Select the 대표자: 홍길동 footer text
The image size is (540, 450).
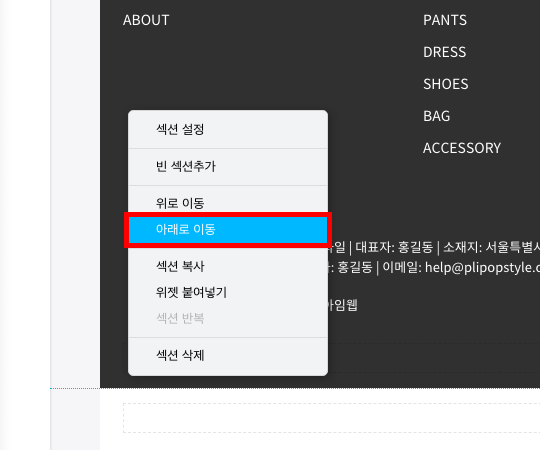[x=394, y=247]
